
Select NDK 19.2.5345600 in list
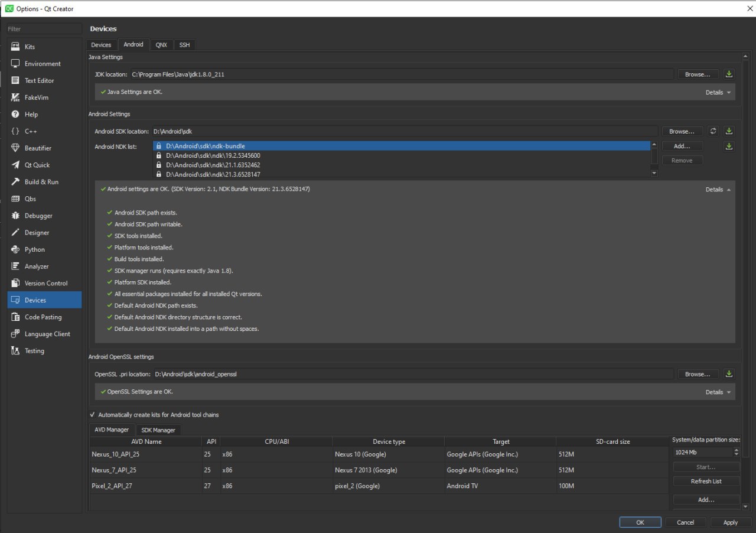[402, 155]
